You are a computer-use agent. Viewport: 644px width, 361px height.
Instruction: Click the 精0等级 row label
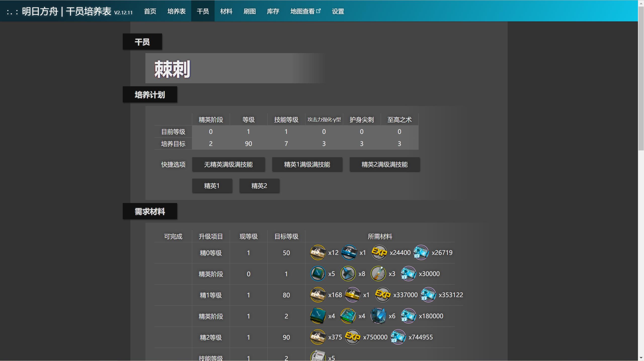click(x=211, y=253)
